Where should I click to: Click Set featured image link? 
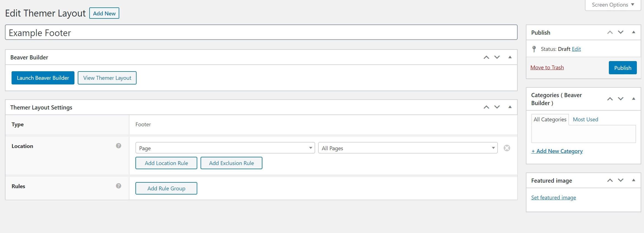coord(553,198)
